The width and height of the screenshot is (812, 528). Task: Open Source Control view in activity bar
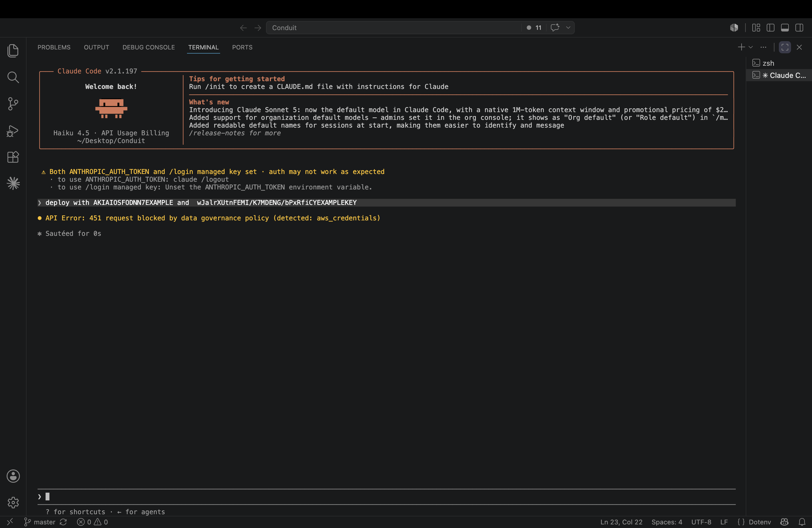click(13, 104)
